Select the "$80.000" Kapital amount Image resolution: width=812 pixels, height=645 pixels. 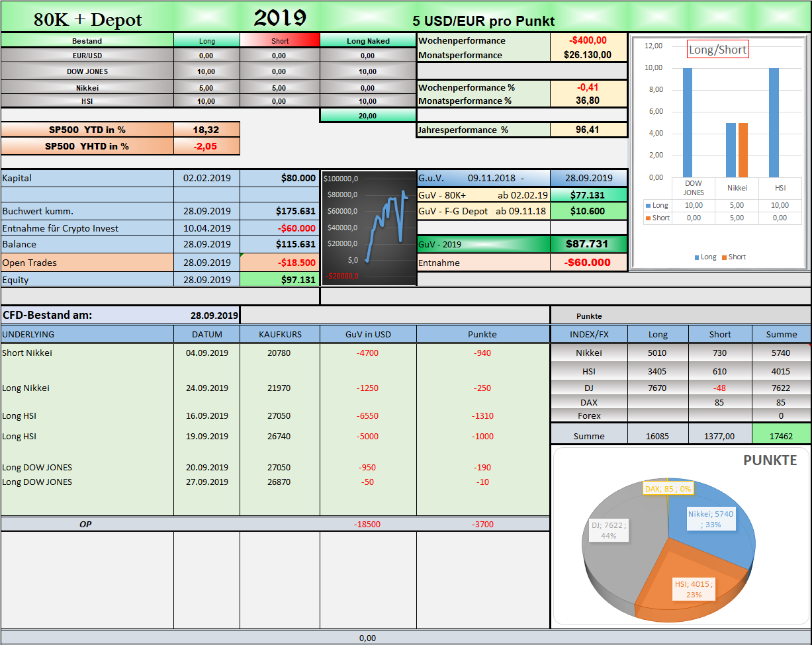280,178
